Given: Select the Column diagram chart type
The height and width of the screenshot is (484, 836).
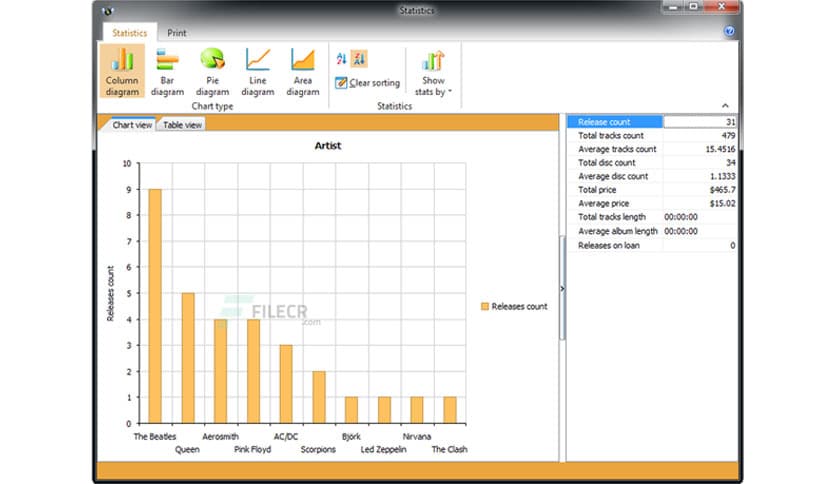Looking at the screenshot, I should pos(122,71).
